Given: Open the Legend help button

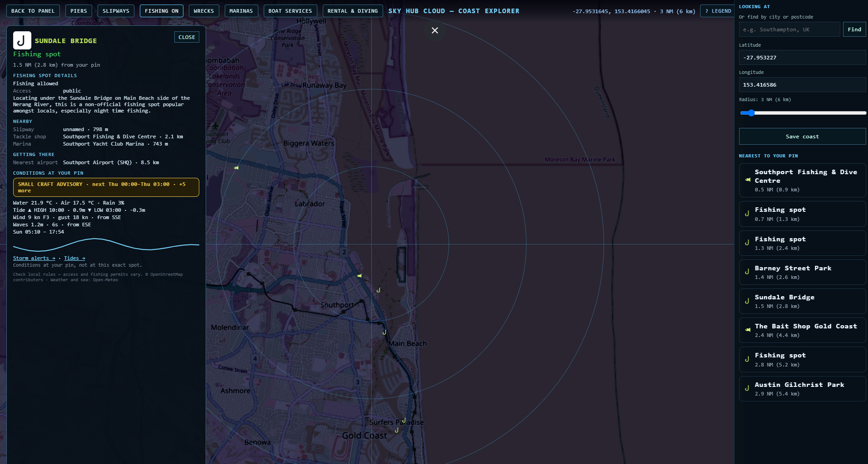Looking at the screenshot, I should pos(718,11).
